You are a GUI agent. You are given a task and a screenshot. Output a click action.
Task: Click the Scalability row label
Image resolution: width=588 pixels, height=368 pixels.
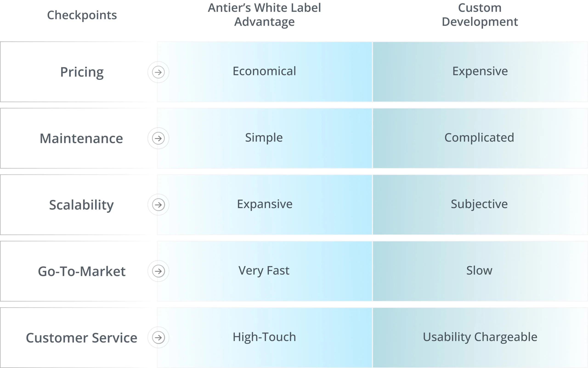81,205
